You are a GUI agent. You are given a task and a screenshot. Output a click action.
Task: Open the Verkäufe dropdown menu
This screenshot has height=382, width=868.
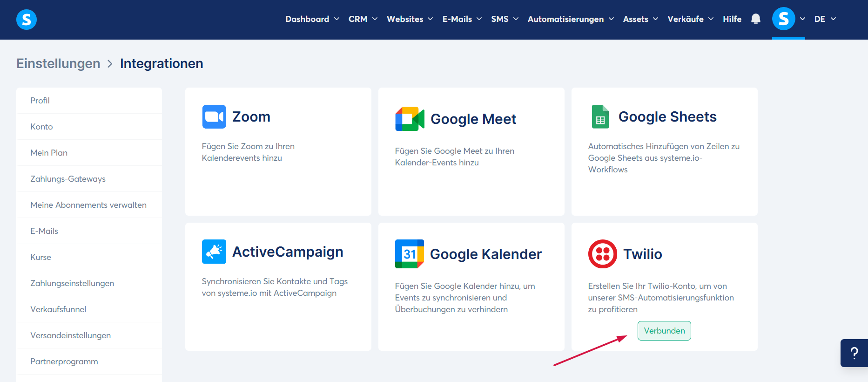tap(691, 19)
